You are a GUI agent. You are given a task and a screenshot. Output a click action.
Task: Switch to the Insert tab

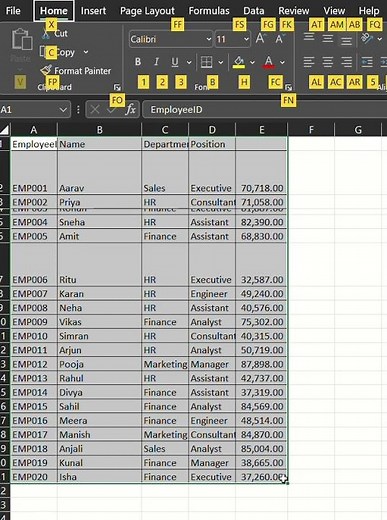click(93, 11)
